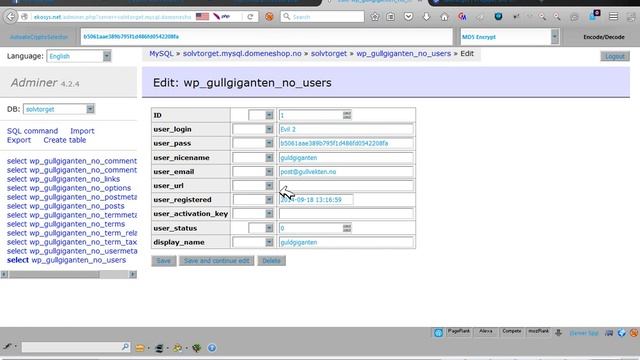Click the Delete button
Screen dimensions: 640x360
tap(271, 260)
